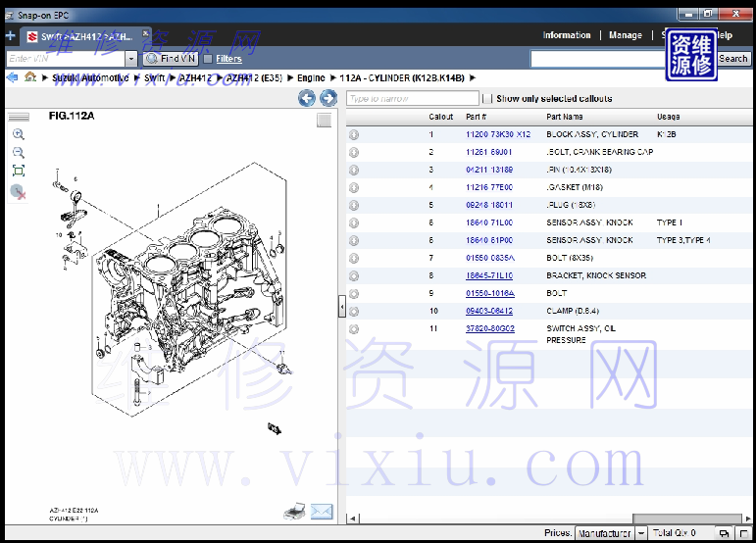Select the row icon for BLOCK ASSY, CYLINDER

click(x=354, y=135)
